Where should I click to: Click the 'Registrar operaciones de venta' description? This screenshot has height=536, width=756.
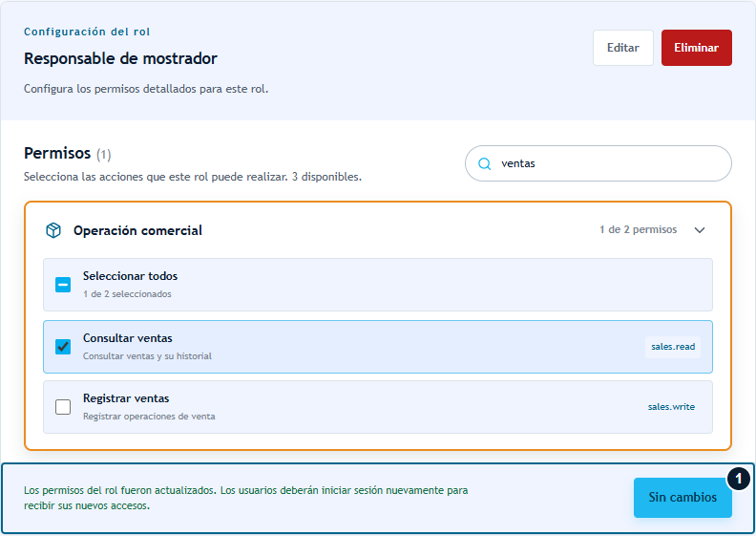[149, 417]
